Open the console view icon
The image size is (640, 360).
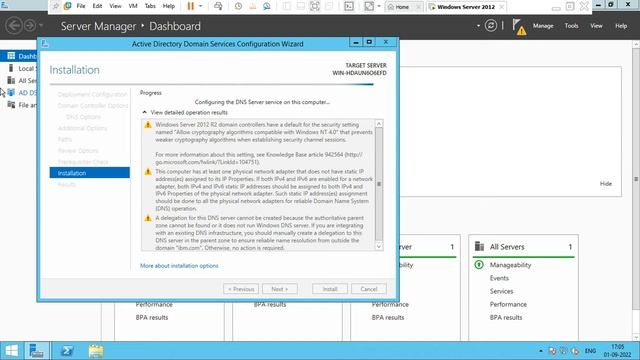pyautogui.click(x=349, y=6)
